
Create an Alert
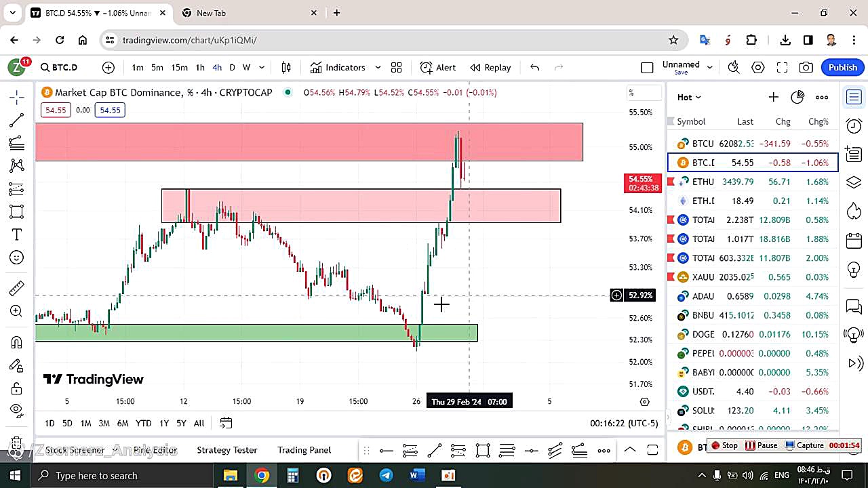click(437, 67)
